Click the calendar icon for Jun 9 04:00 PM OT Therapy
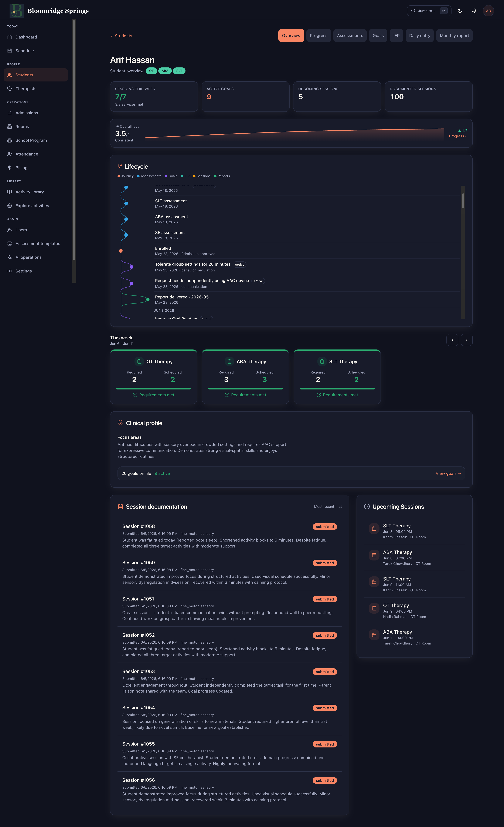Screen dimensions: 504x827 pyautogui.click(x=374, y=608)
